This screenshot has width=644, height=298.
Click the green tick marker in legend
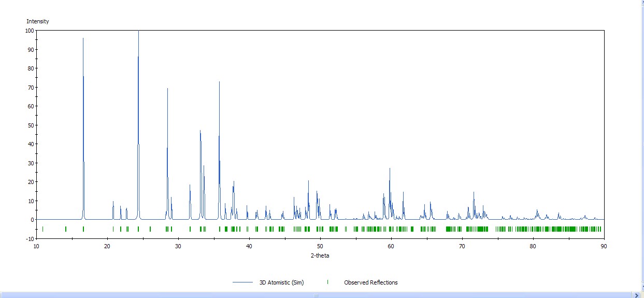(327, 282)
